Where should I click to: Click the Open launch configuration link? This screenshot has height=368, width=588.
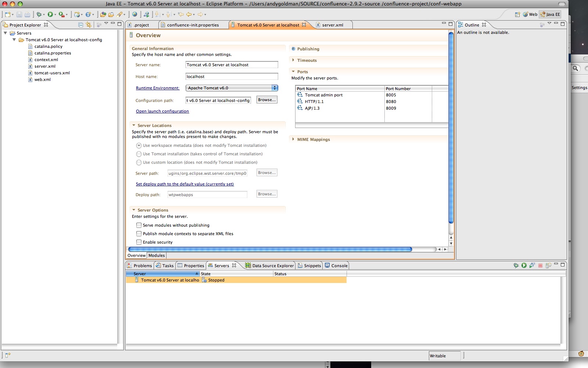[162, 111]
